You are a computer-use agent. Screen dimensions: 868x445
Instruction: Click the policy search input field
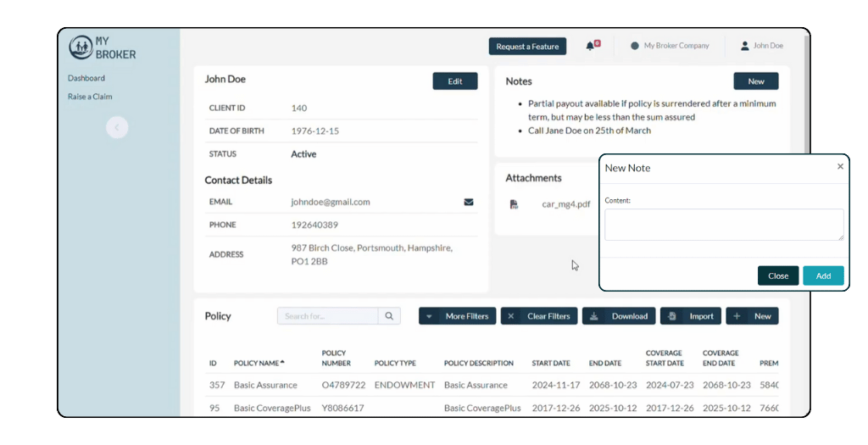tap(327, 316)
